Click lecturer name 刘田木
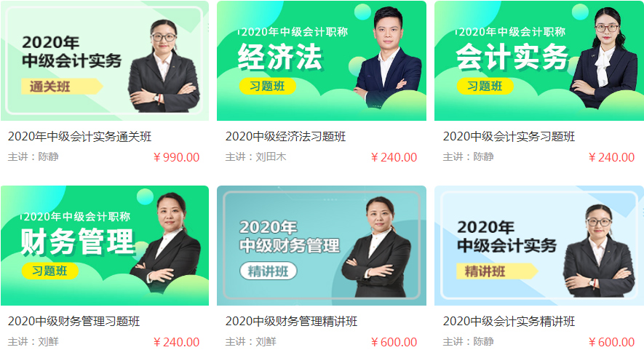Screen dimensions: 644x358 [271, 157]
